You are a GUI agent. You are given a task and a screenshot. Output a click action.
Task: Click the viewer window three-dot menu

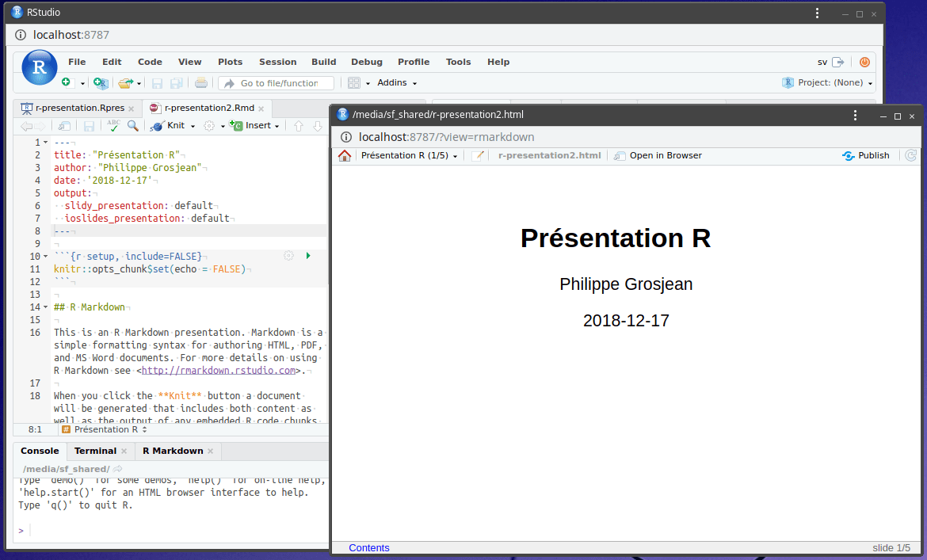(855, 115)
